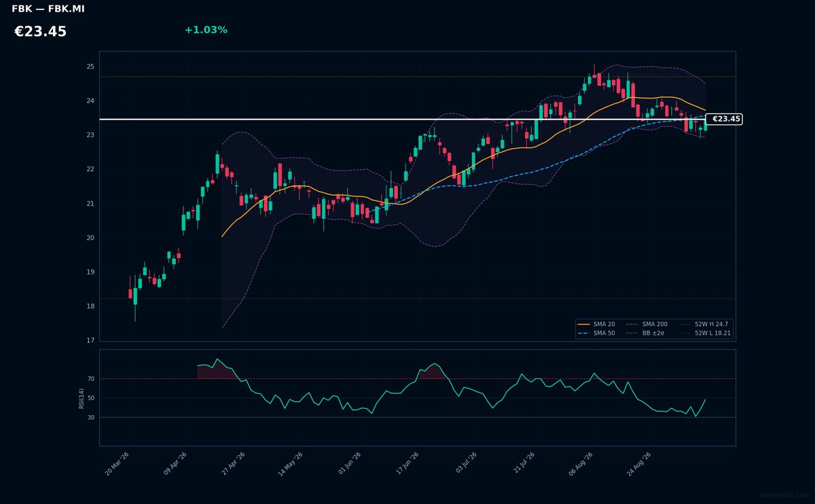This screenshot has width=815, height=504.
Task: Click the 14 May '26 date label
Action: tap(291, 464)
